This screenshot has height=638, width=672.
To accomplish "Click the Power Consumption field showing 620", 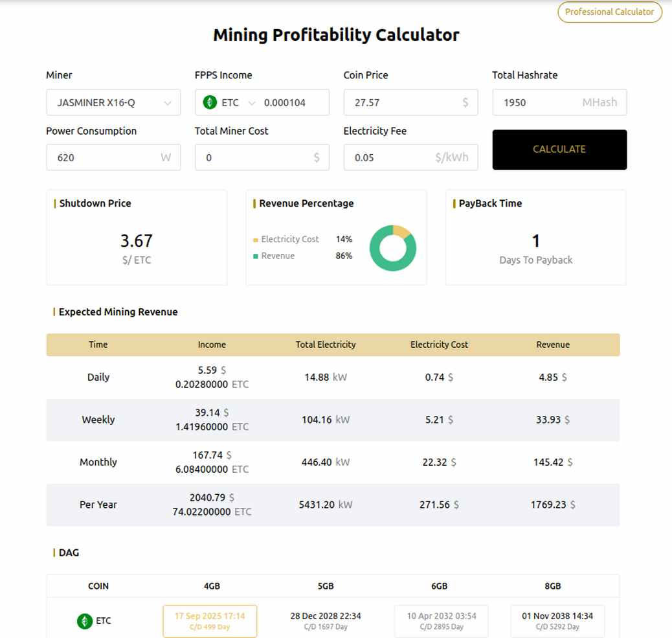I will 113,157.
